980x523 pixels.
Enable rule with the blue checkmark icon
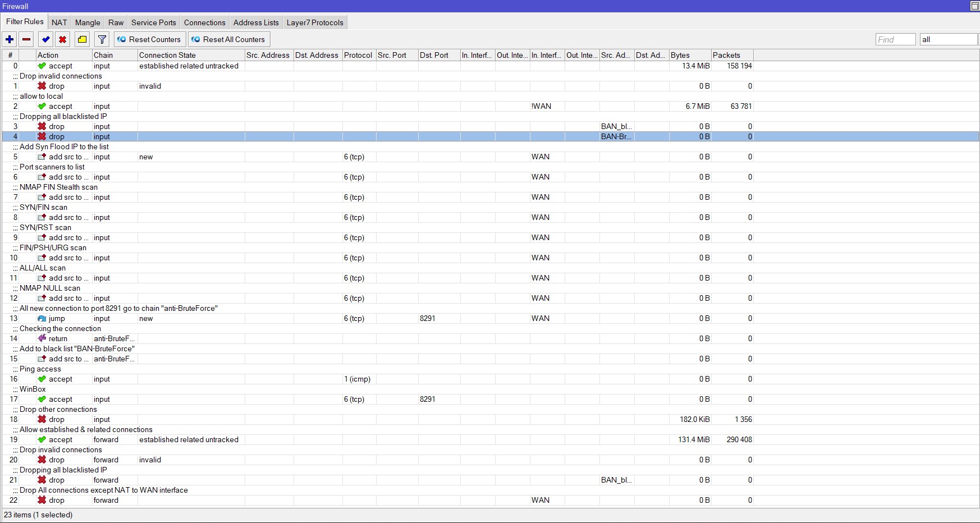(x=46, y=39)
